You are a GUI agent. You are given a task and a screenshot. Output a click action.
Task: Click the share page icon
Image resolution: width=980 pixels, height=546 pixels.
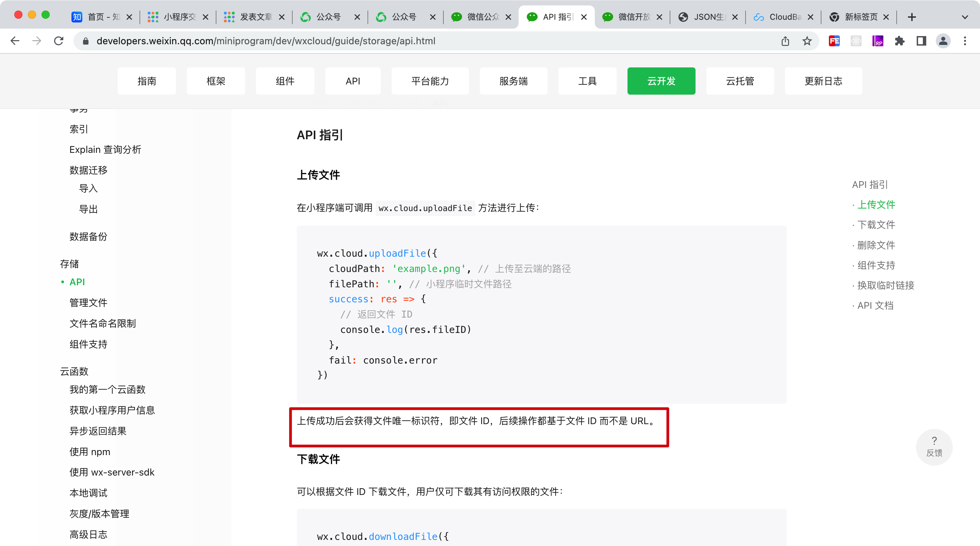(x=785, y=41)
